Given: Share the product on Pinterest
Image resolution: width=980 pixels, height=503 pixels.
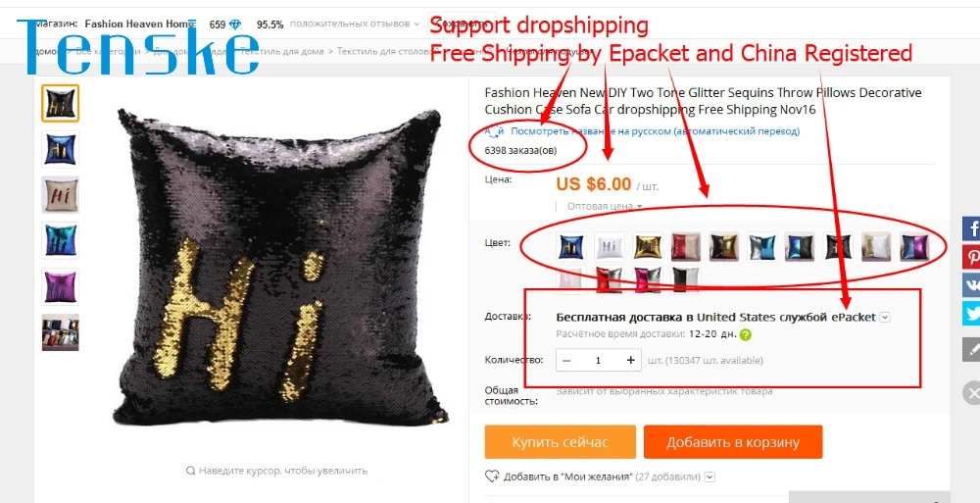Looking at the screenshot, I should [x=971, y=257].
